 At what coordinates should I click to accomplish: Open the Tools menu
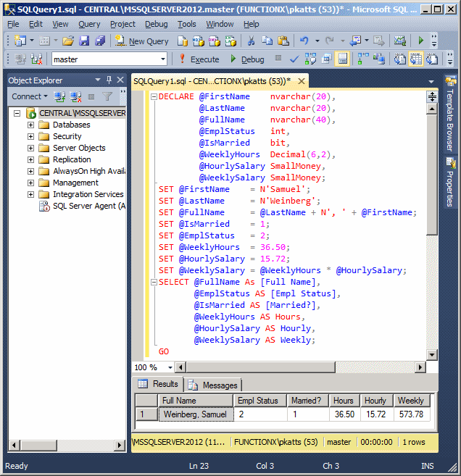coord(187,24)
